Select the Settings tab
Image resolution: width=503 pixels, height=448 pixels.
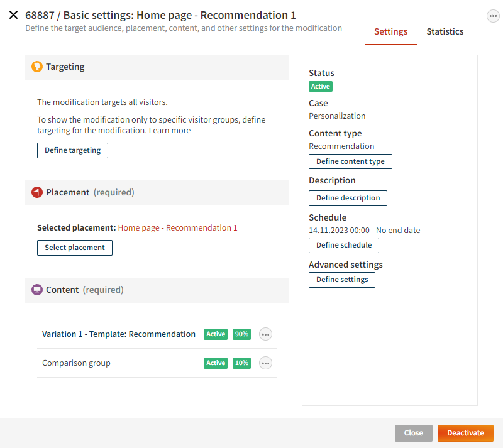390,31
